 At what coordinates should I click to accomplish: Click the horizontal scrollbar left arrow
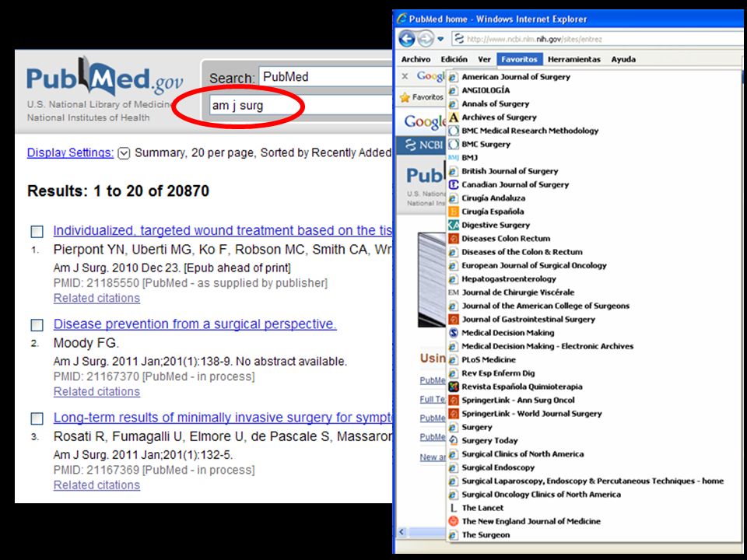[402, 532]
